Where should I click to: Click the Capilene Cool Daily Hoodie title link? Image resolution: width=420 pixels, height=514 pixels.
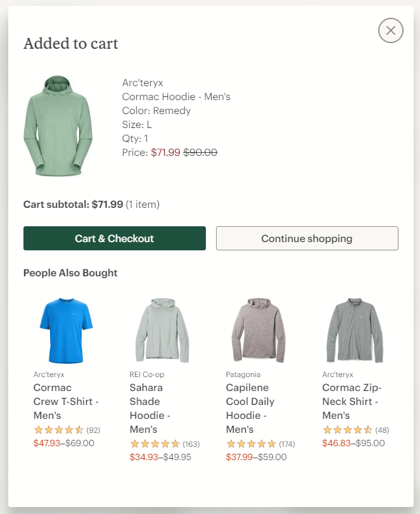(250, 408)
